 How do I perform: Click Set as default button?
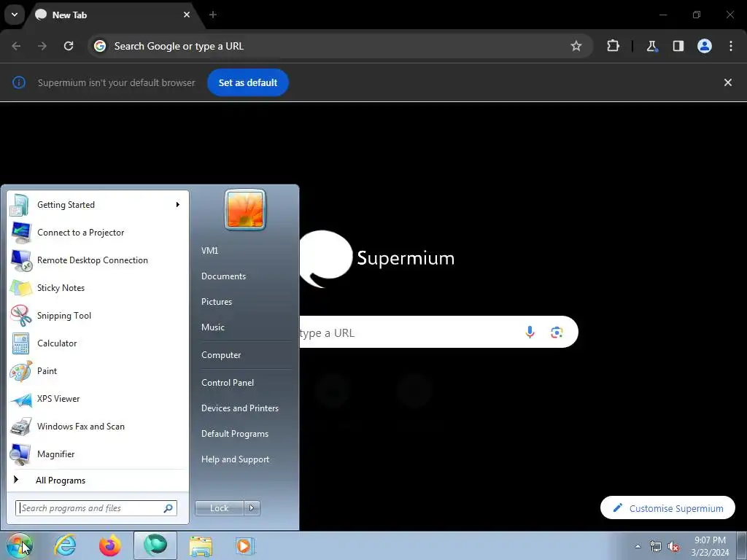pos(248,82)
